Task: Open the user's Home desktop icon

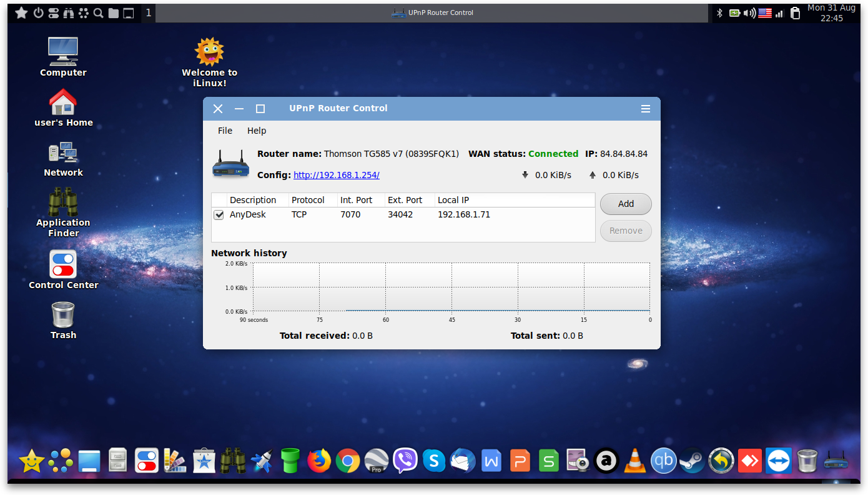Action: pyautogui.click(x=63, y=107)
